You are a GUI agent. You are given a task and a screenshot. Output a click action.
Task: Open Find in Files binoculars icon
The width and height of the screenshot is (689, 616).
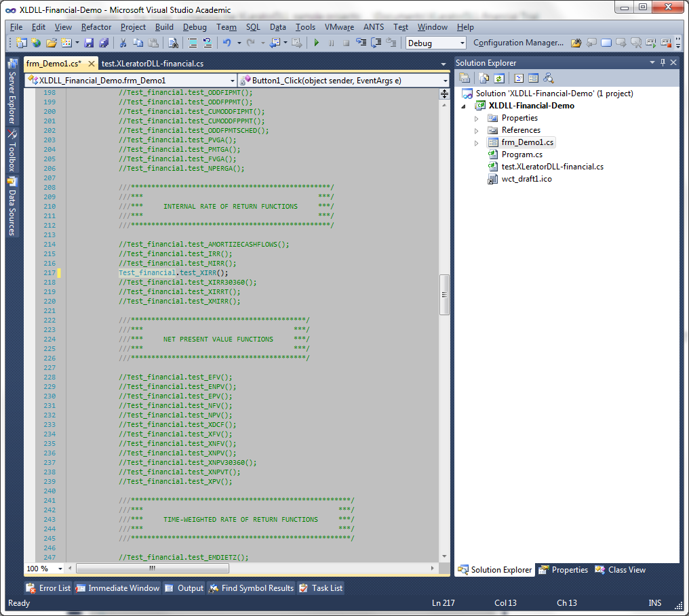point(173,43)
